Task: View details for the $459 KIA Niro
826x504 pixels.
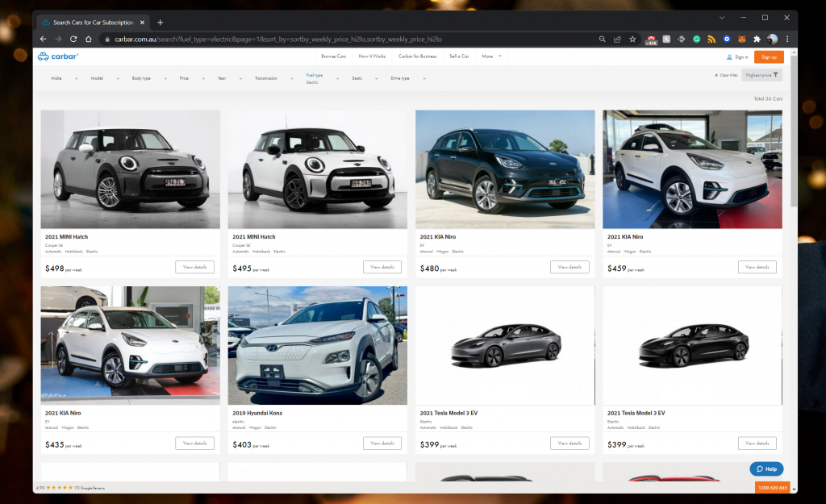Action: 757,267
